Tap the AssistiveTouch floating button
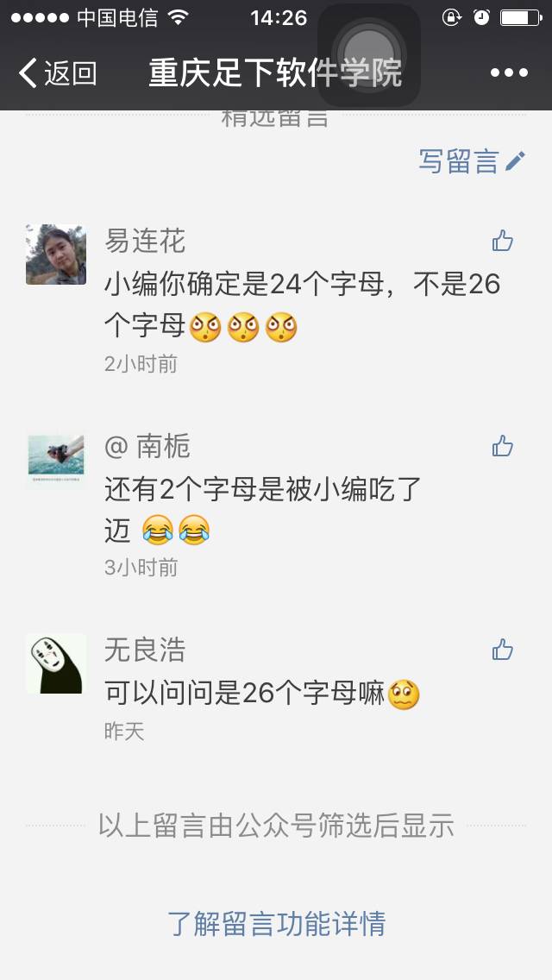This screenshot has width=552, height=980. (369, 55)
